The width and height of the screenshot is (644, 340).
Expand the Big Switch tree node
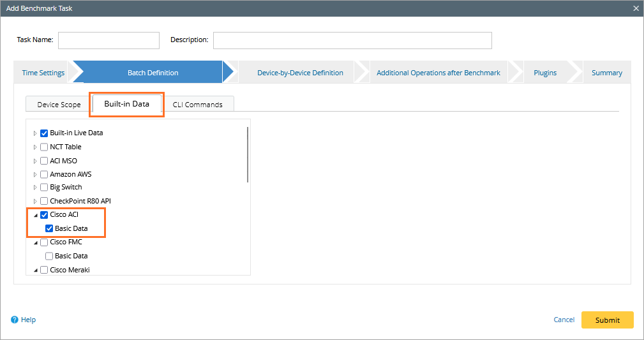tap(35, 188)
